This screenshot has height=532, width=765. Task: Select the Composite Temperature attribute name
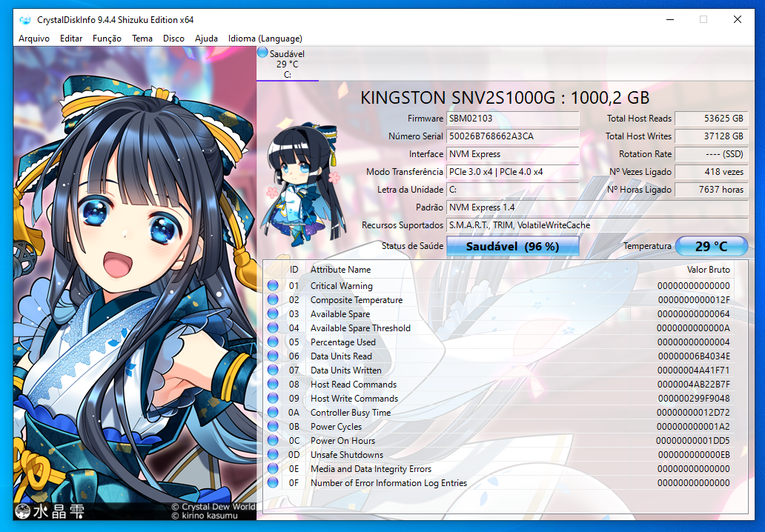(x=357, y=300)
